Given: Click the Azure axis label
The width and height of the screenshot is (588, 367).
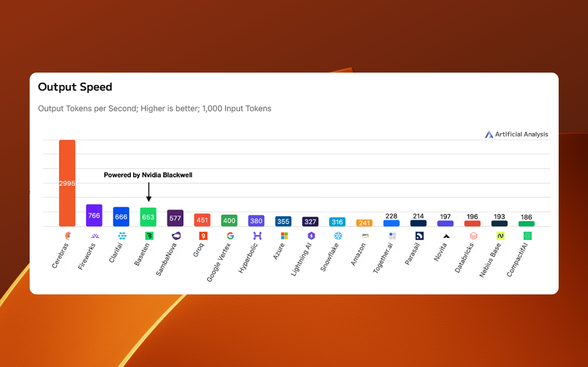Looking at the screenshot, I should [x=279, y=251].
